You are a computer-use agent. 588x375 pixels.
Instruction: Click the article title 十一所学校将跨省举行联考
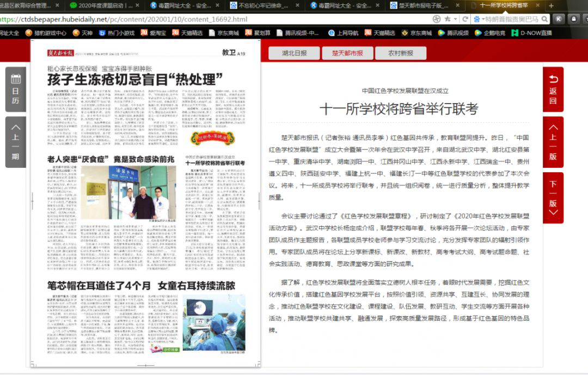point(399,109)
